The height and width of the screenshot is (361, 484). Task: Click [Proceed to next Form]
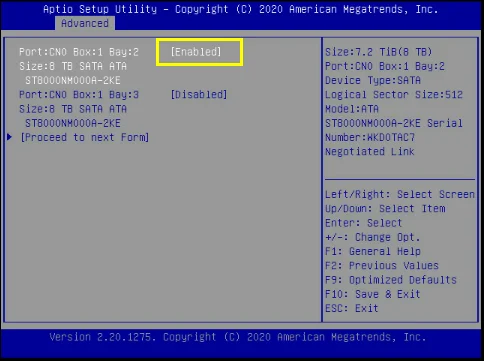[84, 137]
